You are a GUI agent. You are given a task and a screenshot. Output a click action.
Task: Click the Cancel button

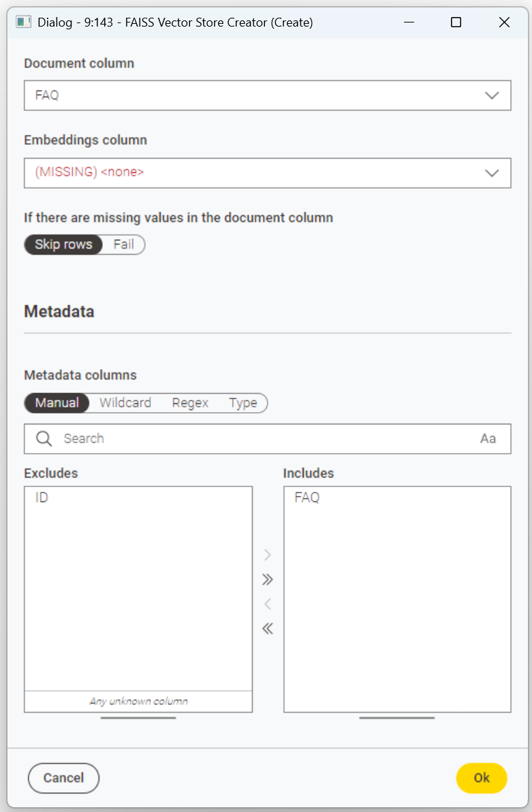tap(63, 778)
